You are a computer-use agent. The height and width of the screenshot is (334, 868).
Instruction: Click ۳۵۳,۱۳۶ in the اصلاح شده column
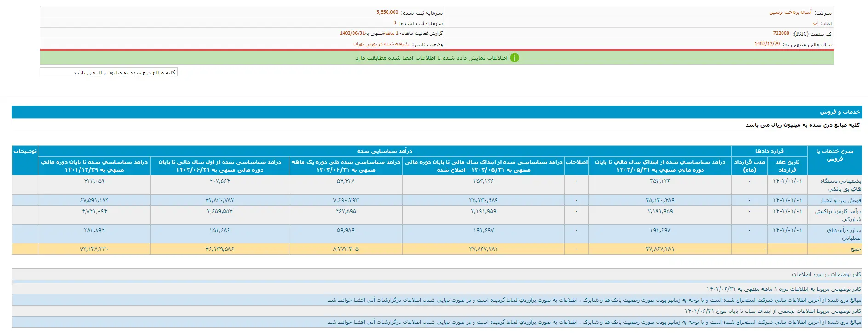(484, 181)
